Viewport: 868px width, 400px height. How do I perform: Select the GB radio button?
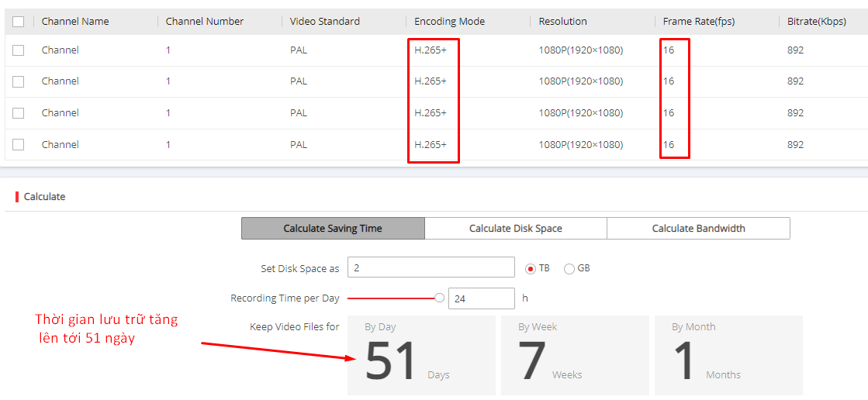coord(569,269)
